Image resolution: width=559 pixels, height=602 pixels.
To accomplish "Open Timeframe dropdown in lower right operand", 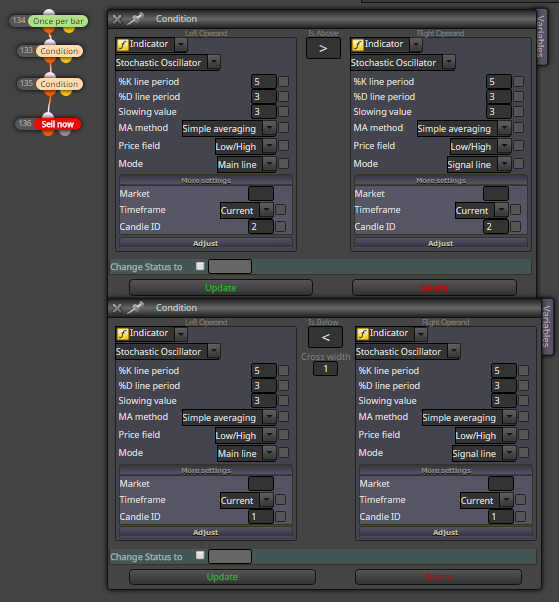I will click(506, 500).
